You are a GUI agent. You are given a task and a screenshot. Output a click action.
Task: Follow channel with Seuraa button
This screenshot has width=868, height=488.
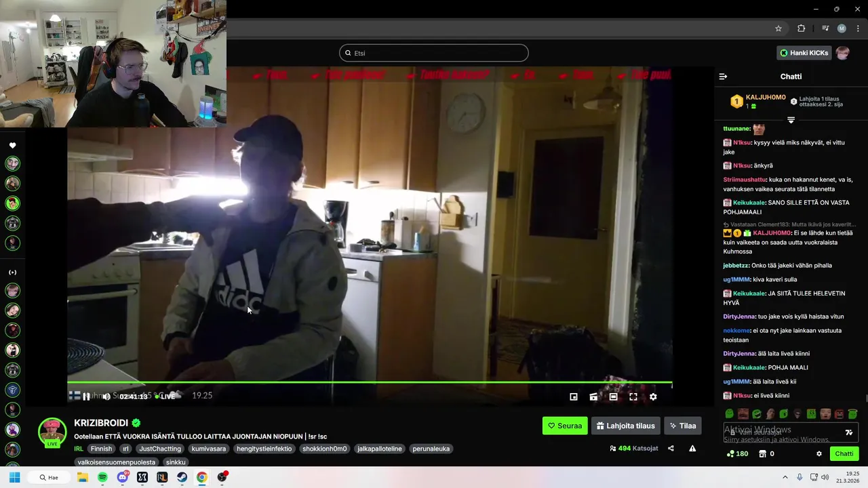(565, 426)
